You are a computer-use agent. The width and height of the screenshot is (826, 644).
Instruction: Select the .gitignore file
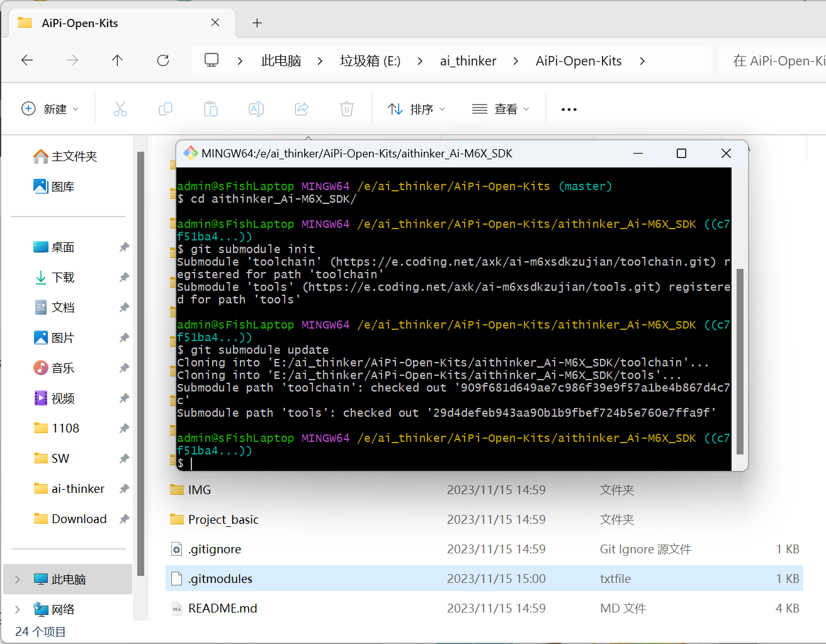(x=484, y=549)
